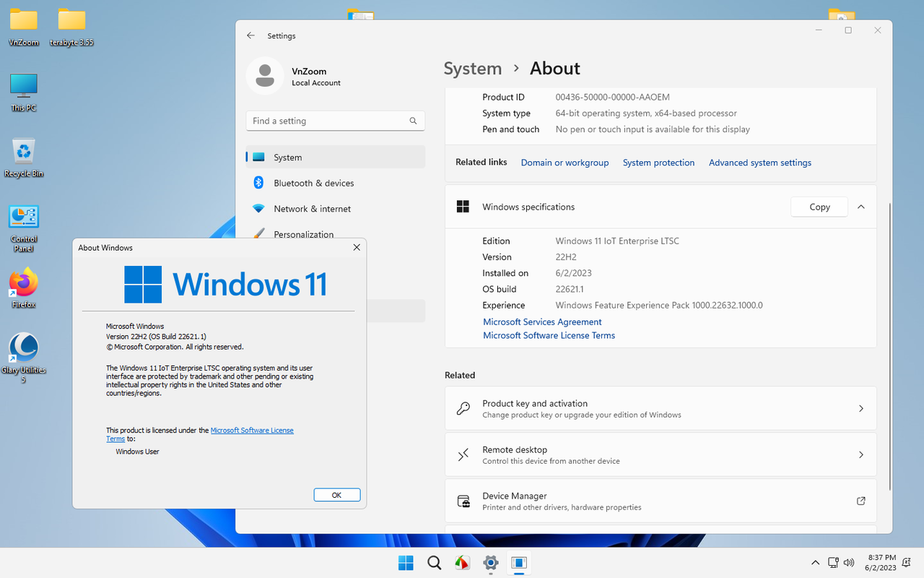Open Microsoft Services Agreement link
The image size is (924, 578).
coord(542,322)
